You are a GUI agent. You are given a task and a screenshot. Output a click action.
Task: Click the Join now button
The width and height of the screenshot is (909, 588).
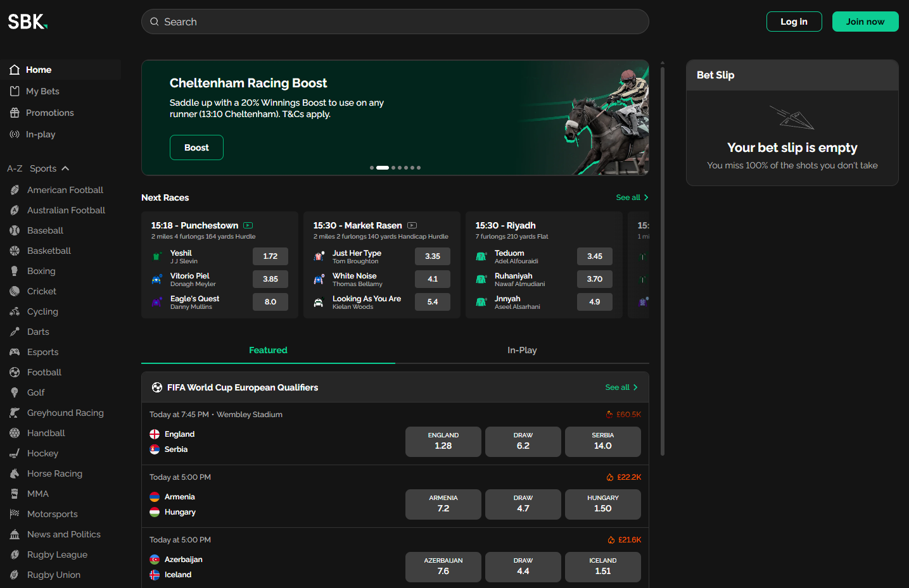click(865, 22)
